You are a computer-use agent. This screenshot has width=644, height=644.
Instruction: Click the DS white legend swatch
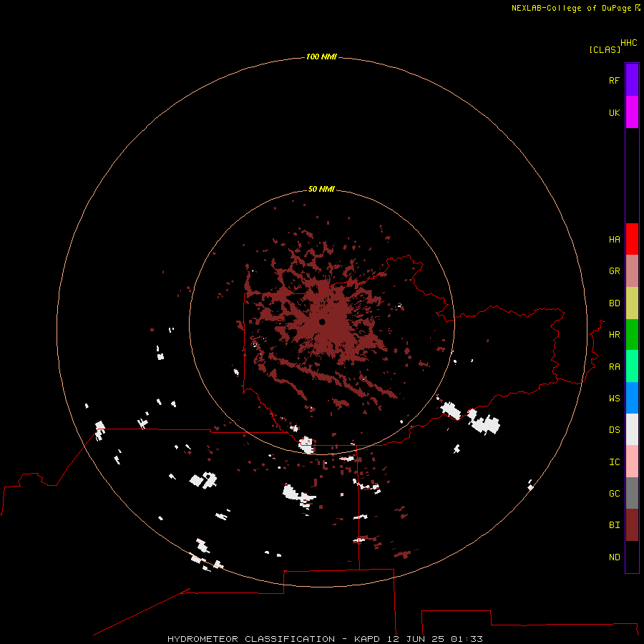(x=632, y=429)
